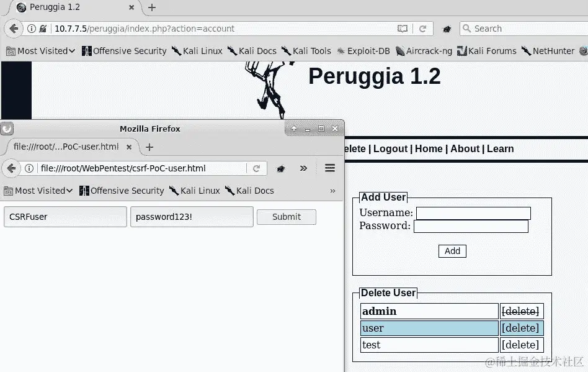Open new tab in PoC window
The width and height of the screenshot is (588, 372).
click(x=149, y=147)
